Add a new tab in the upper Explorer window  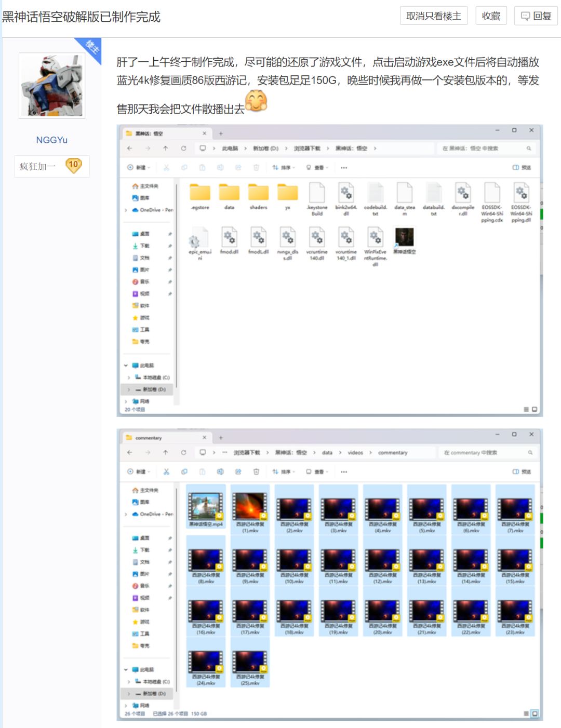tap(221, 133)
